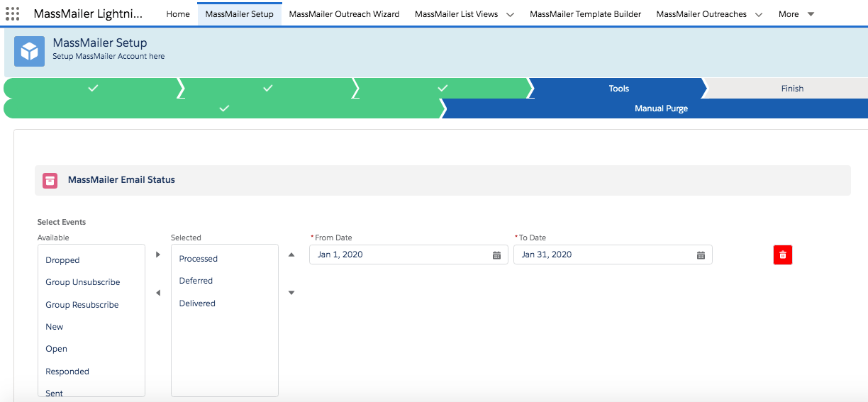The width and height of the screenshot is (868, 402).
Task: Open MassMailer List Views tab
Action: 457,14
